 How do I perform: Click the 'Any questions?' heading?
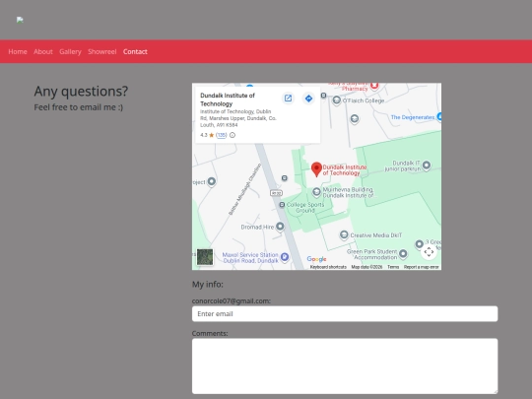tap(81, 92)
